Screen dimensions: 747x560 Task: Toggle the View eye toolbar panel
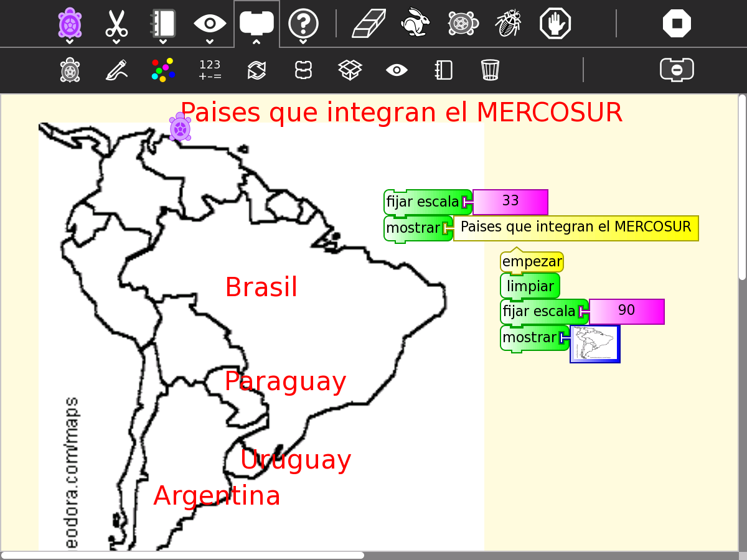pyautogui.click(x=209, y=23)
